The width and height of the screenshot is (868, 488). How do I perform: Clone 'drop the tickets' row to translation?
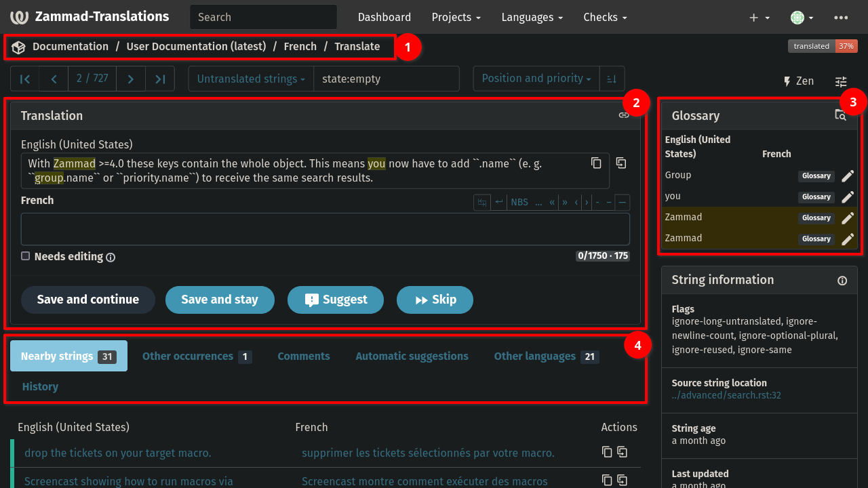point(622,452)
